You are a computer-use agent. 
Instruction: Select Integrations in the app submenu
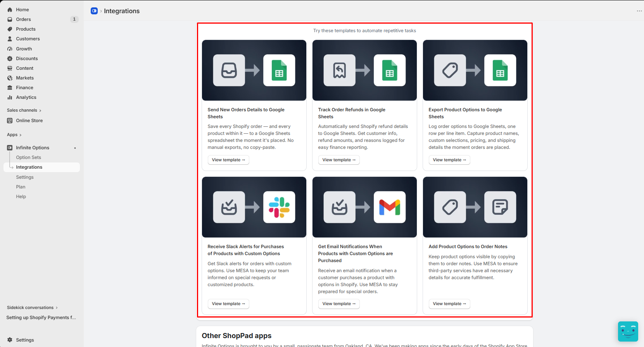coord(42,167)
